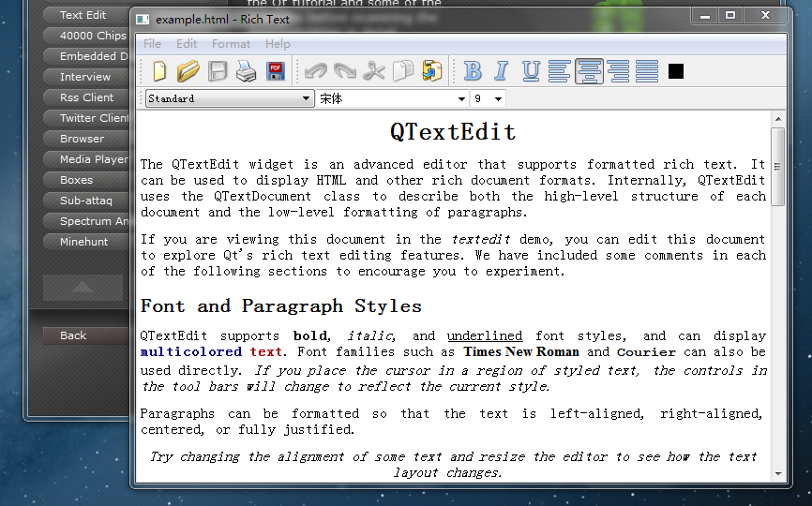Click the bold word 'Courier'
The height and width of the screenshot is (506, 812).
point(646,352)
